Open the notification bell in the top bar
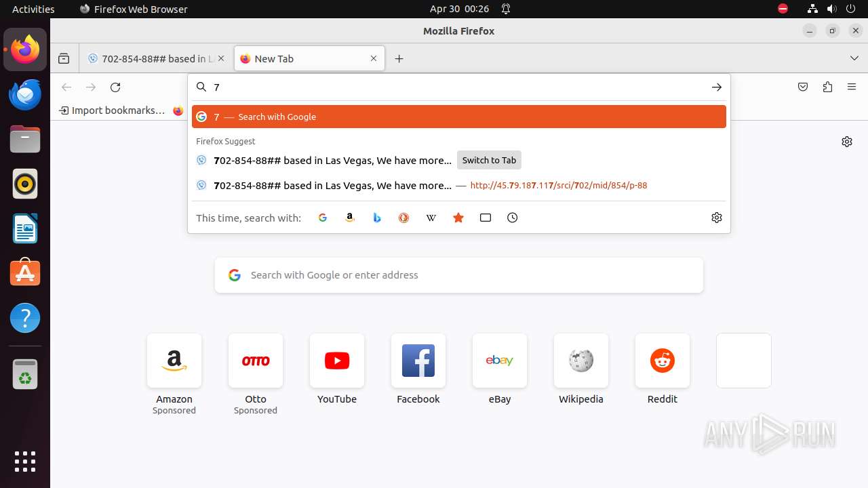Screen dimensions: 868x488 click(506, 9)
